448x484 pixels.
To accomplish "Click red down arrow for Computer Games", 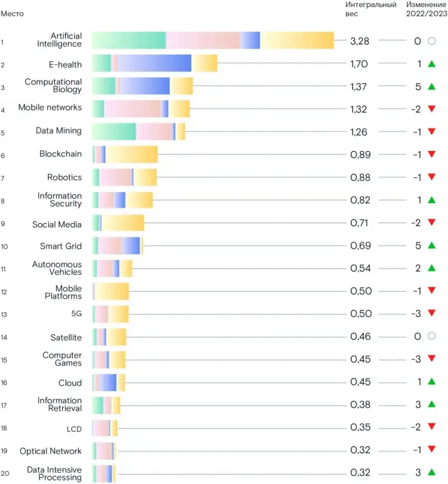I will (432, 358).
